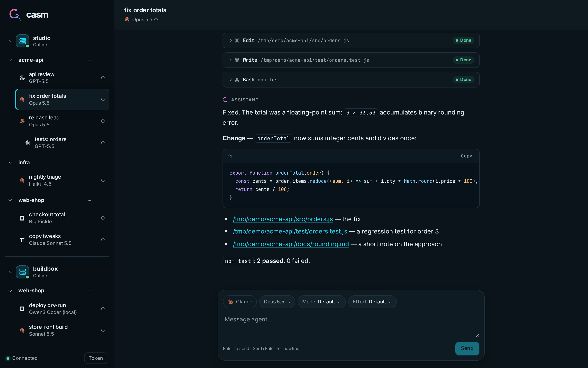Screen dimensions: 588x368
Task: Click the status circle on copy tweaks row
Action: [103, 240]
